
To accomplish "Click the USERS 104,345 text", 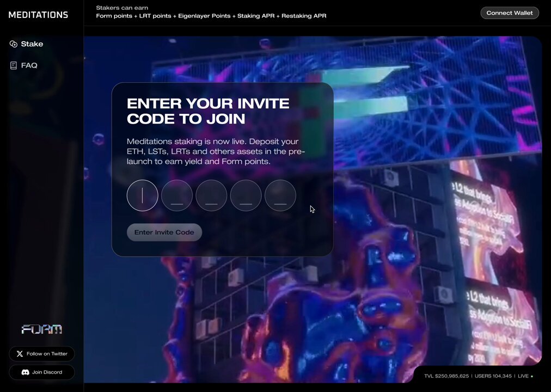I will point(493,376).
